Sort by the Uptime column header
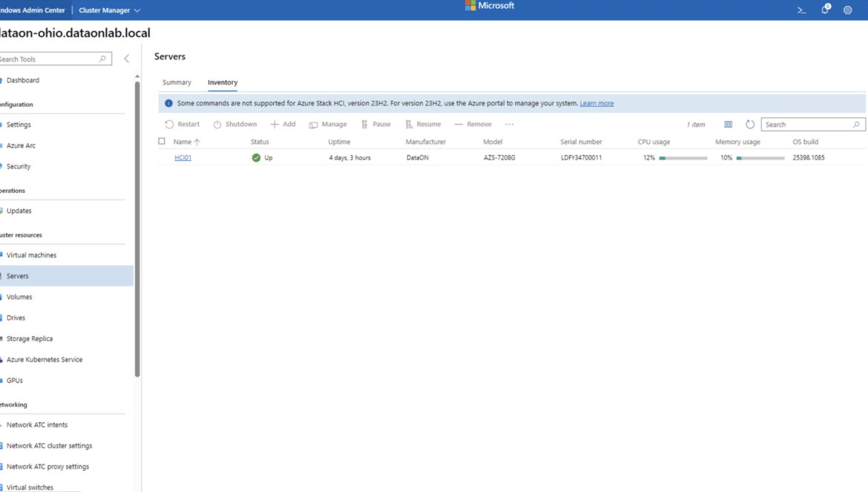868x492 pixels. tap(339, 142)
